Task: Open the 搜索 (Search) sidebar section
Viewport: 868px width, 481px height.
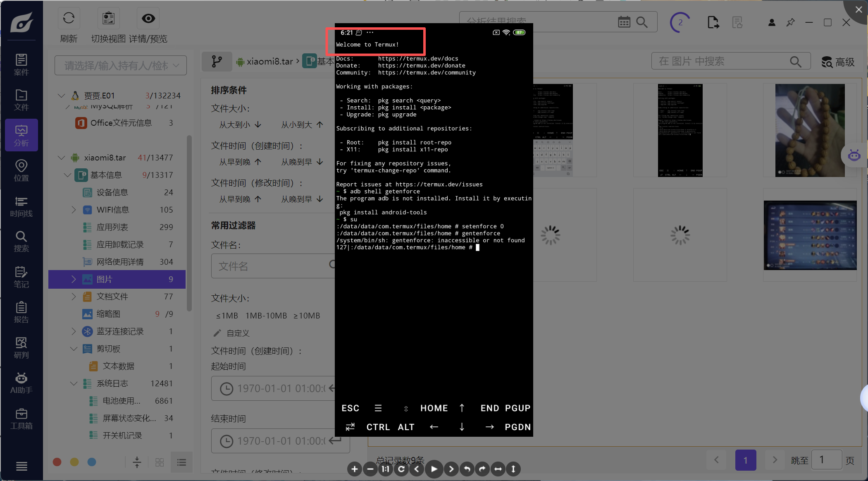Action: (21, 242)
